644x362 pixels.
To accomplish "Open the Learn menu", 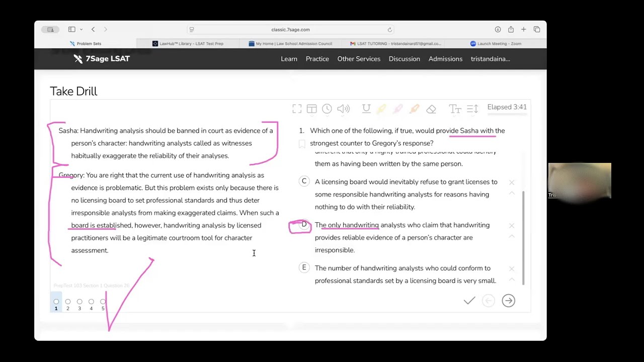I will point(289,59).
